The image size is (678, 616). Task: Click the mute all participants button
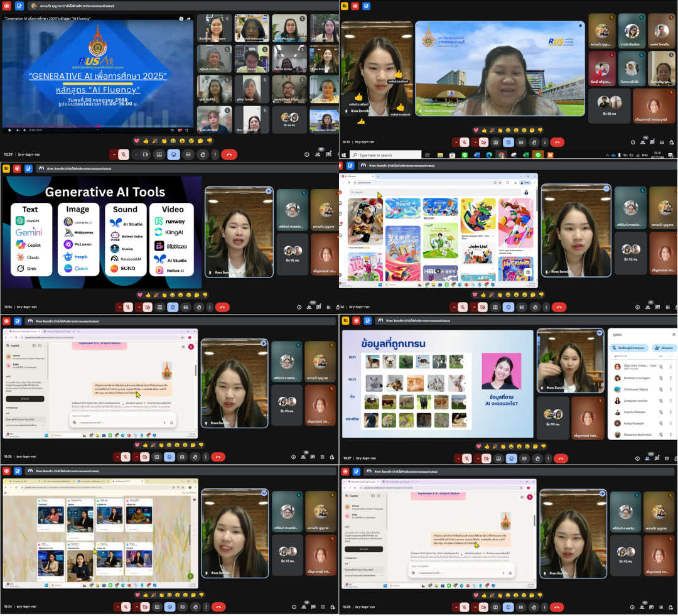coord(629,348)
